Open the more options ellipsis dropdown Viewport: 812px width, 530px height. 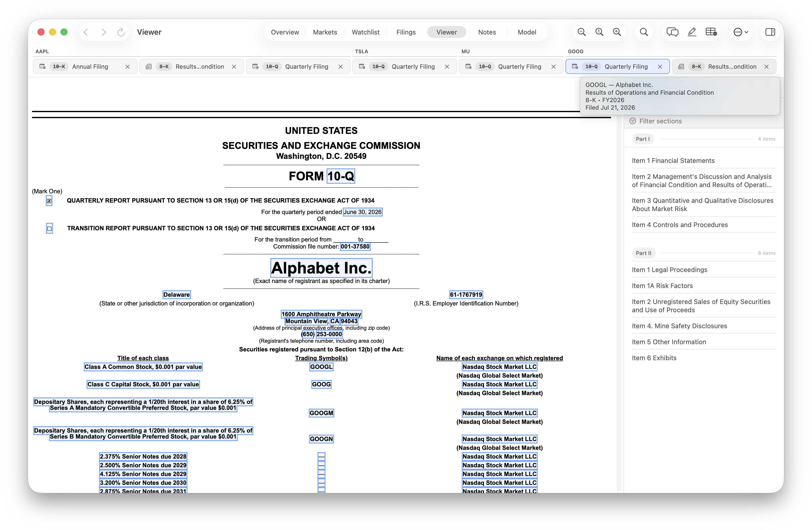coord(741,32)
